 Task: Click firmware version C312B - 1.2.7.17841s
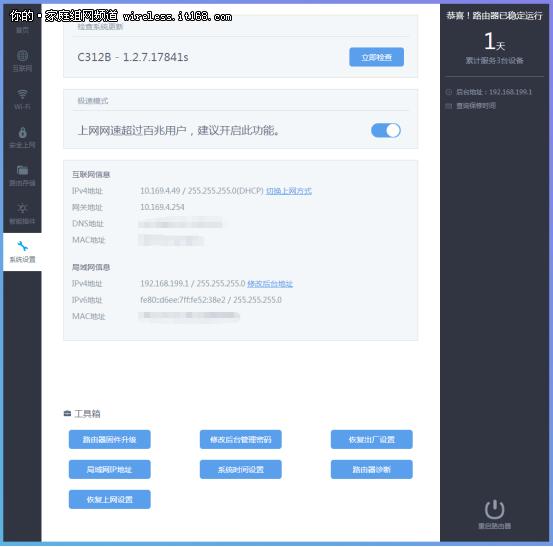(x=133, y=57)
